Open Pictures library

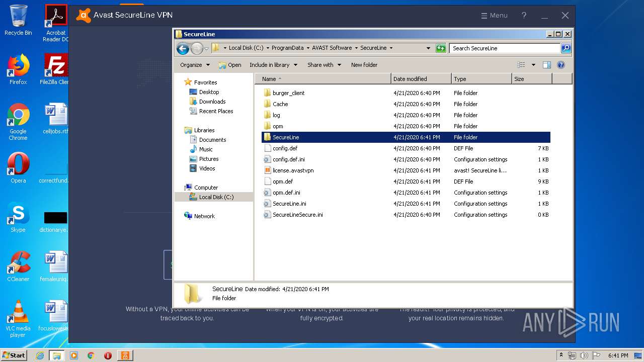click(x=208, y=159)
